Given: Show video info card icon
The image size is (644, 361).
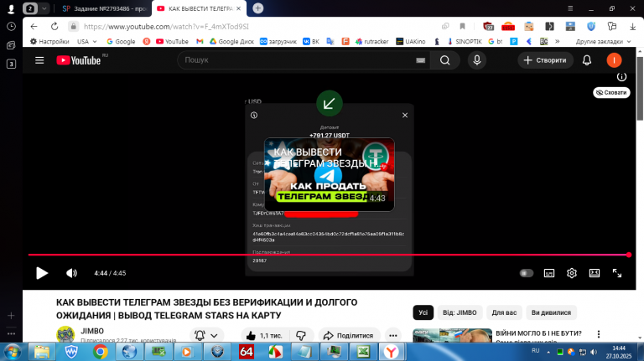Looking at the screenshot, I should [x=621, y=77].
